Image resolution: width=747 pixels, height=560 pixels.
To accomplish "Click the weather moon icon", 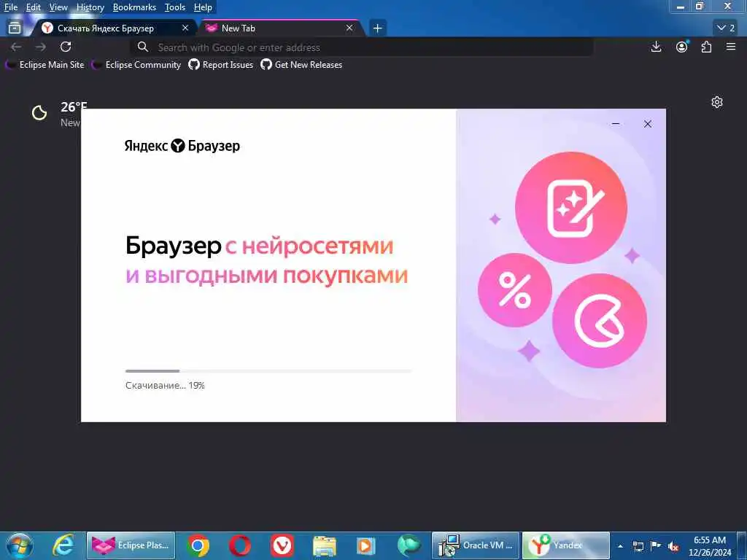I will click(x=39, y=113).
